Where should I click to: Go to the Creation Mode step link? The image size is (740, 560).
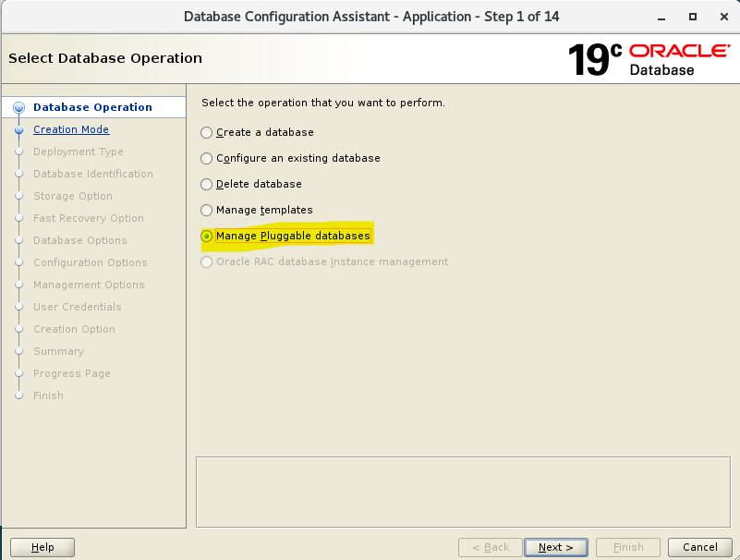71,129
